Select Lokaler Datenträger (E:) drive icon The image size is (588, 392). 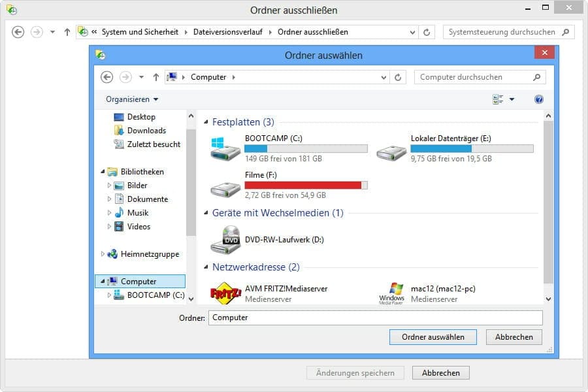[391, 148]
